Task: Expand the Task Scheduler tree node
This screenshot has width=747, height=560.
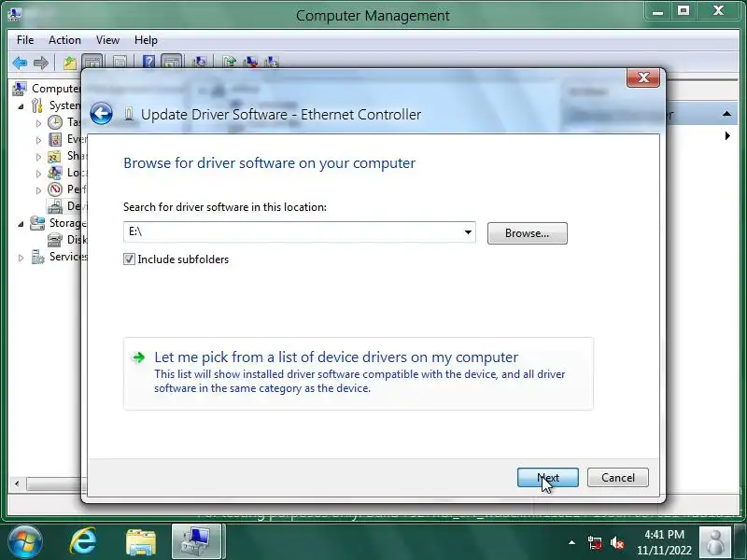Action: tap(38, 123)
